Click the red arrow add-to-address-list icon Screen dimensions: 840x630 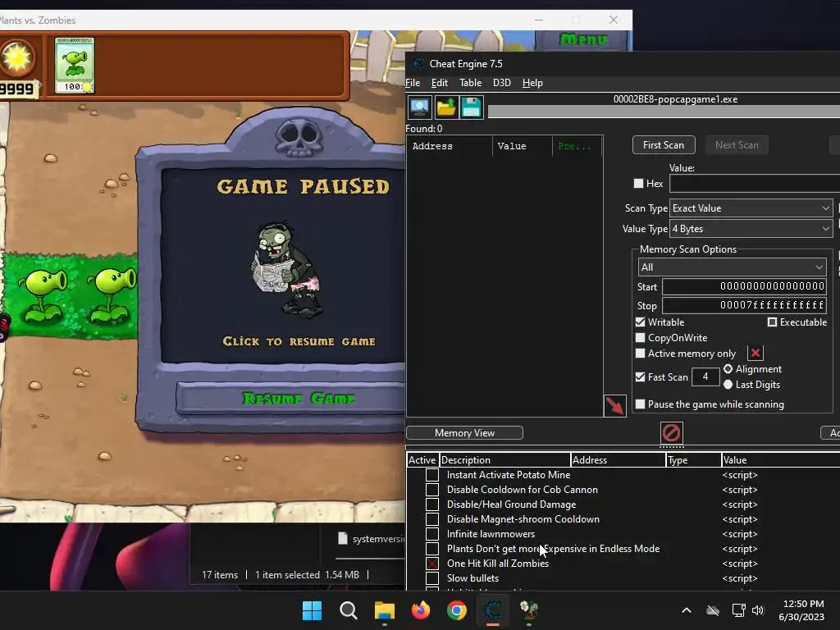(x=615, y=405)
